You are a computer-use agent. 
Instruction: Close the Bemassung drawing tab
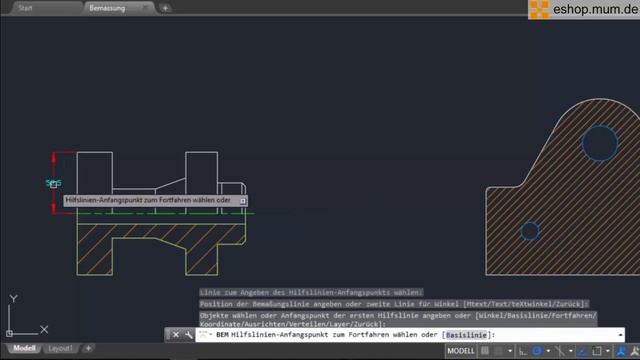click(x=145, y=8)
